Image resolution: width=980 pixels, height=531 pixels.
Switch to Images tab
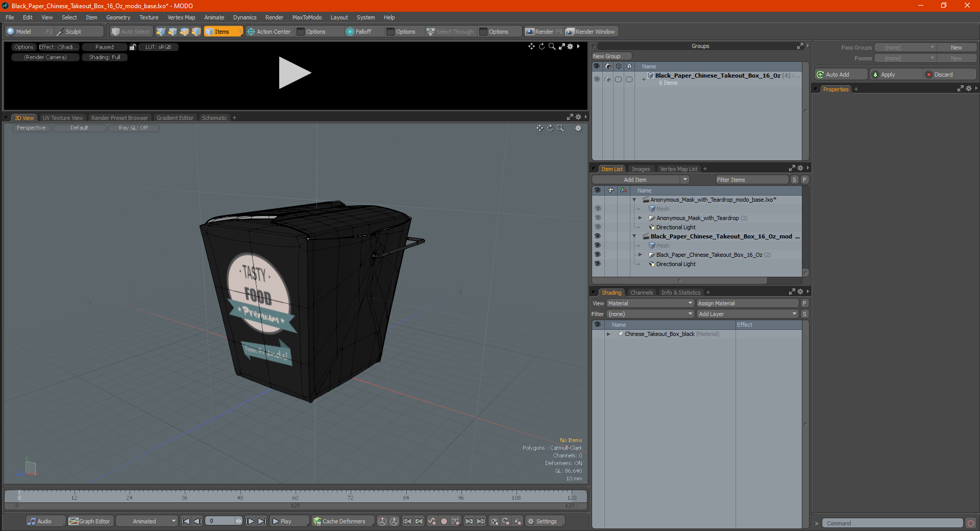[x=641, y=169]
